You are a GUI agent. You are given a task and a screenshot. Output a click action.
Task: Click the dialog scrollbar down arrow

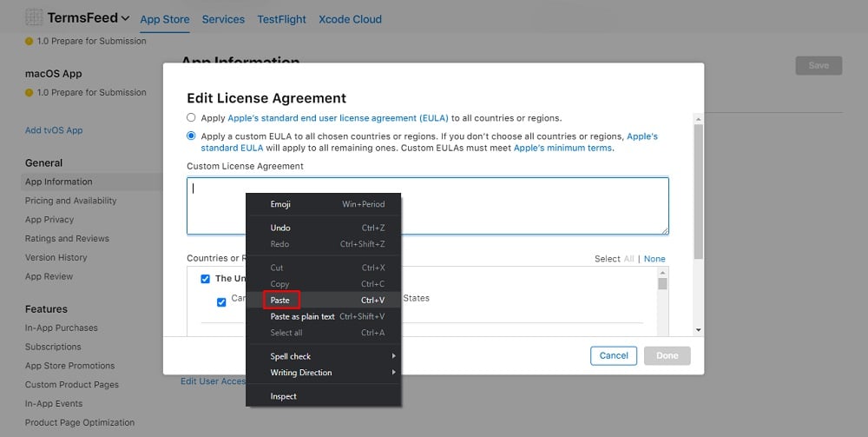699,330
